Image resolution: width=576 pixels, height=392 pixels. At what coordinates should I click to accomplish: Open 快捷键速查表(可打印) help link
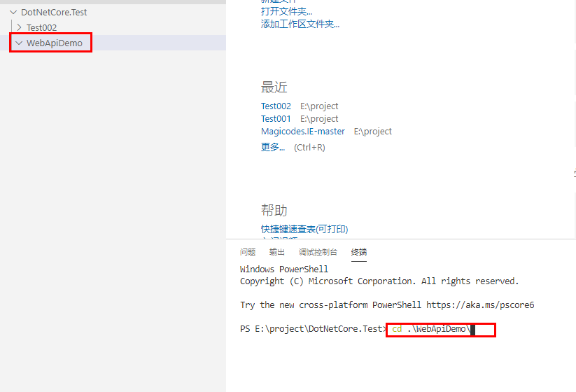[x=304, y=229]
